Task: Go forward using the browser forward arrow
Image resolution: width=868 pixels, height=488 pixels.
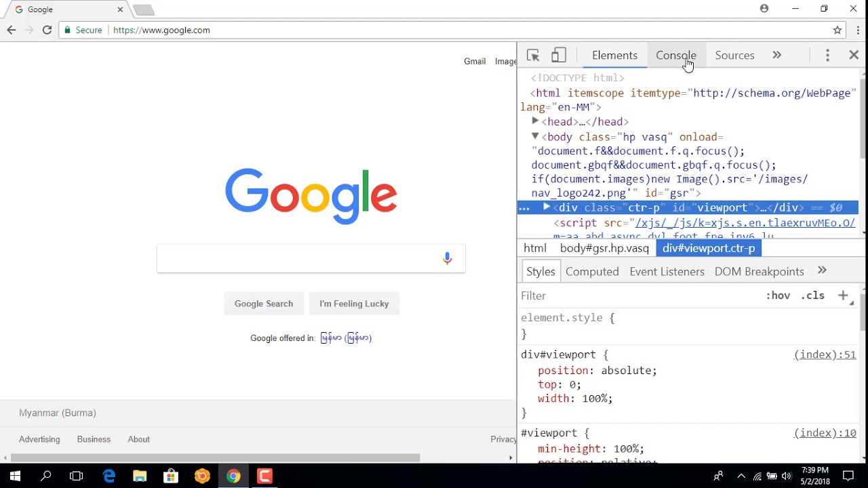Action: 29,30
